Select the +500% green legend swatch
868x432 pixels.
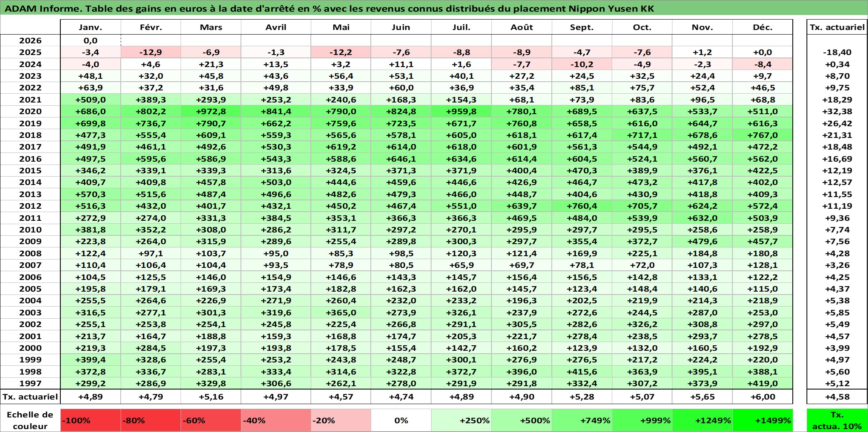click(522, 420)
